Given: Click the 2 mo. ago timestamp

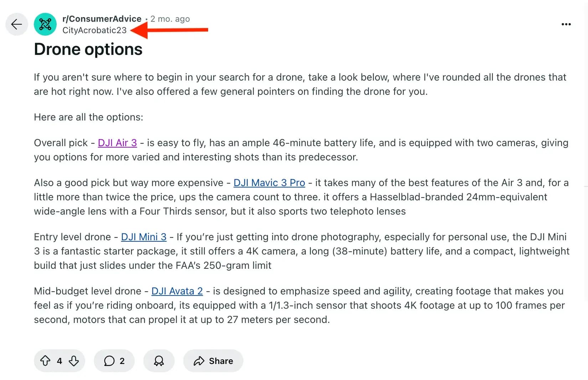Looking at the screenshot, I should [x=170, y=19].
